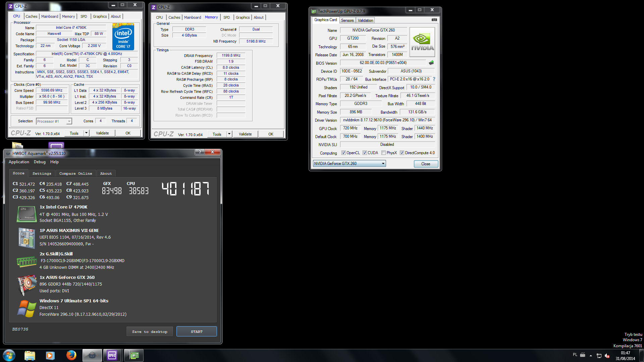Open the Sensors tab in GPU-Z
Viewport: 644px width, 362px height.
(x=347, y=20)
